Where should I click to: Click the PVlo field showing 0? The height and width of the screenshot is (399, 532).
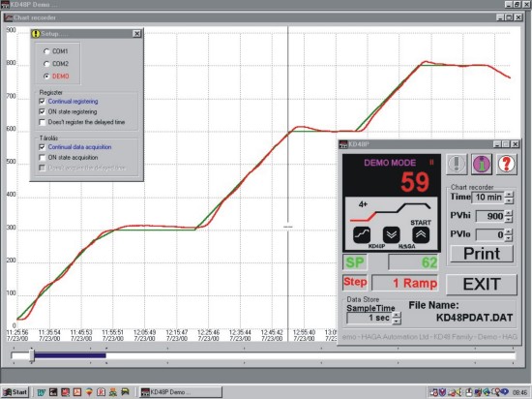coord(490,235)
